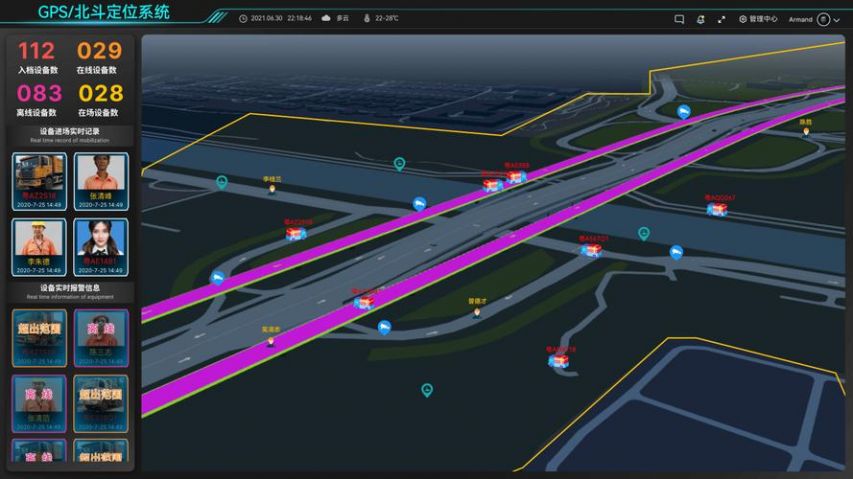
Task: Click the 112 device count statistic
Action: [x=37, y=58]
